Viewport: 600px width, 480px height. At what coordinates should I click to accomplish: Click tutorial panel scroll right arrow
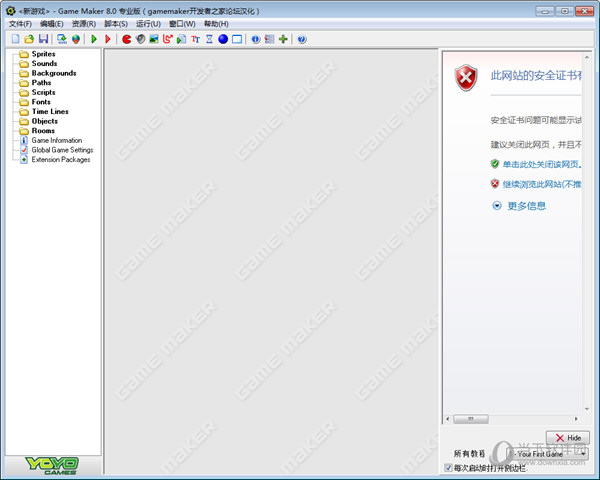[576, 419]
